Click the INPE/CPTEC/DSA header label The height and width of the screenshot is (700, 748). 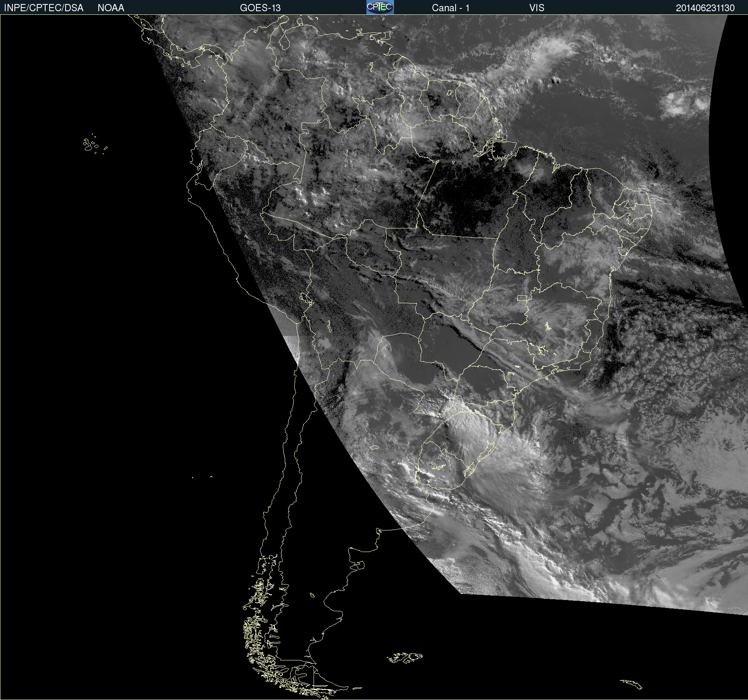coord(44,8)
